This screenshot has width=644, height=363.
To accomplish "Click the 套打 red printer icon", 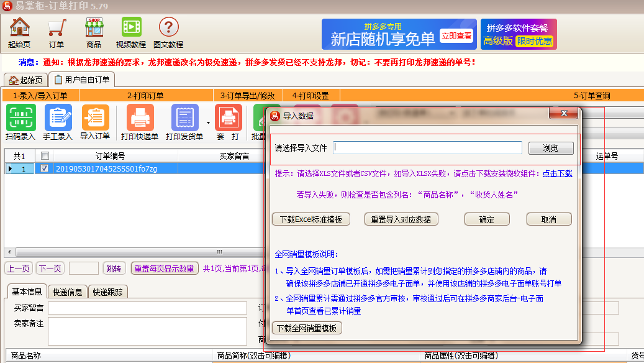I will pos(229,122).
